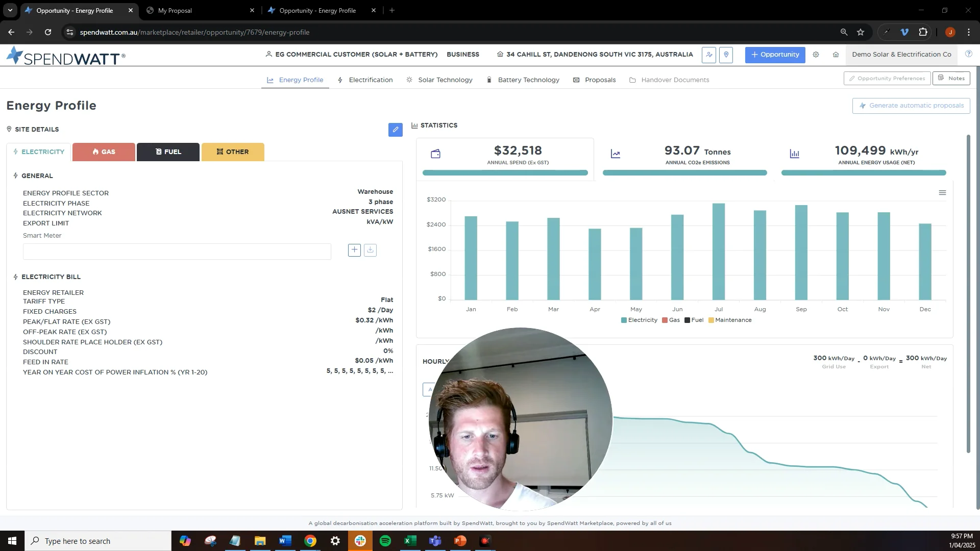Open the Energy Profile chart statistics icon
This screenshot has height=551, width=980.
415,126
